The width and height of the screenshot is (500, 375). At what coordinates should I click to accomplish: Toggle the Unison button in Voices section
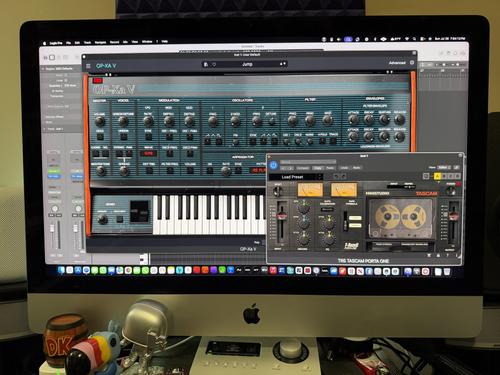coord(123,137)
